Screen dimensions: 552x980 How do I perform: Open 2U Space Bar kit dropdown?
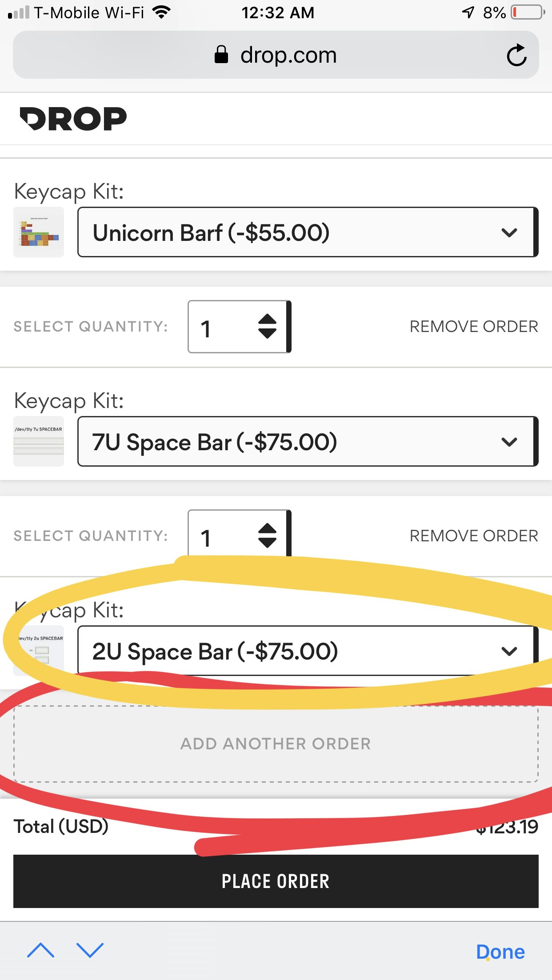click(308, 651)
